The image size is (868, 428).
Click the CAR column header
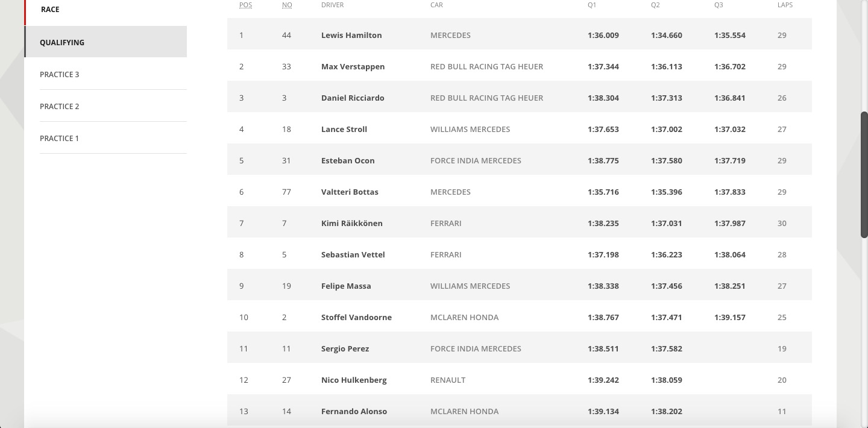pyautogui.click(x=436, y=5)
